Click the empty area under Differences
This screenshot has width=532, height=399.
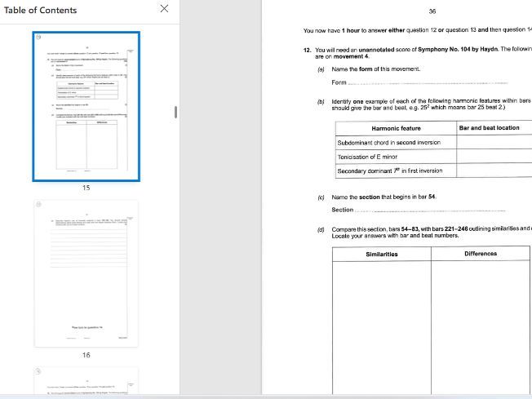[481, 326]
